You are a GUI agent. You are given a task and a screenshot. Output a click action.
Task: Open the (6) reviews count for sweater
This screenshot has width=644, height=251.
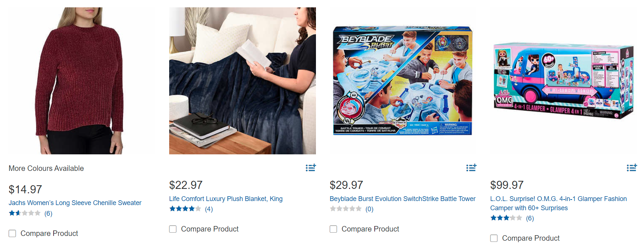(48, 214)
